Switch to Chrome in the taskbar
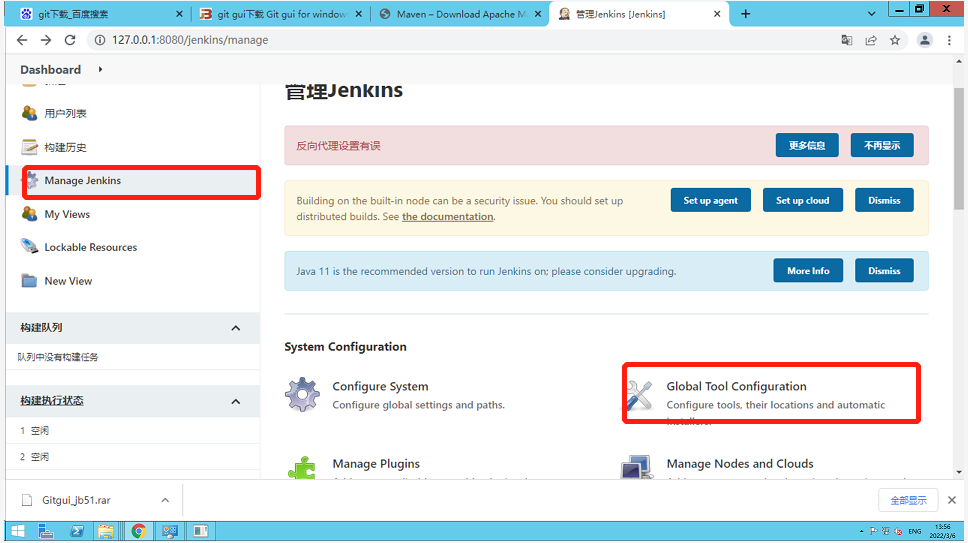The image size is (968, 543). (138, 531)
